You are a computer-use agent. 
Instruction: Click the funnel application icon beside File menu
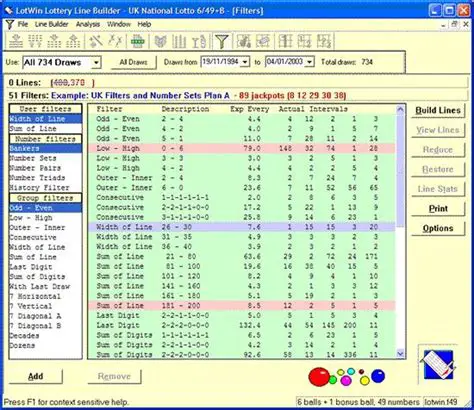click(10, 24)
